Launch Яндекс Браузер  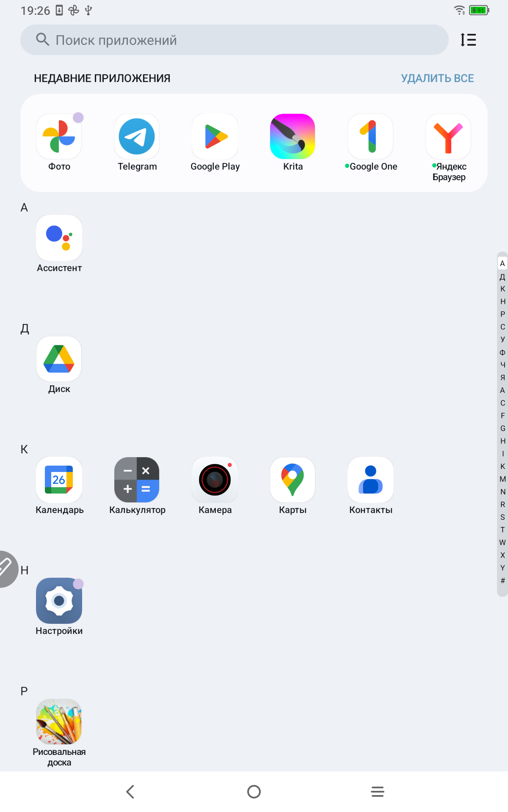click(448, 136)
